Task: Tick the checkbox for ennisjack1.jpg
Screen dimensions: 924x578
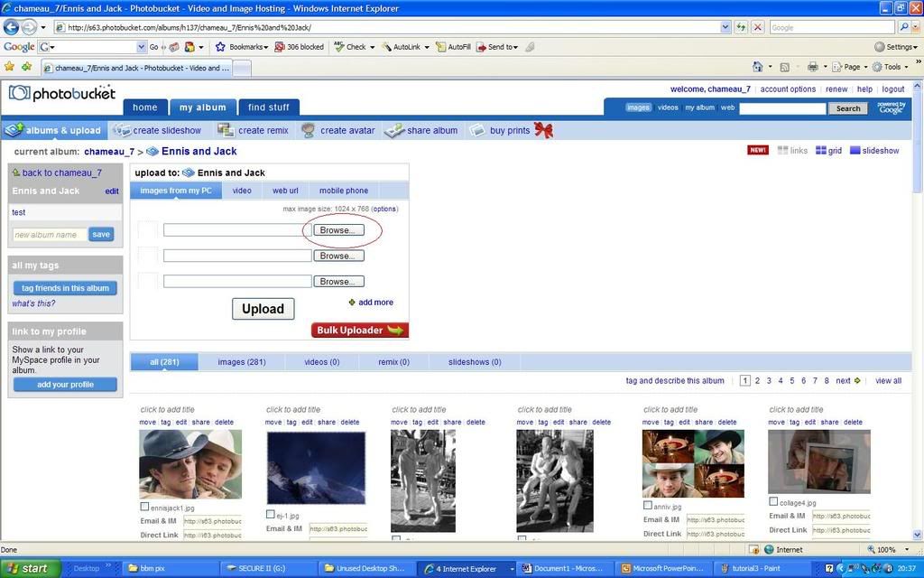Action: pos(144,507)
